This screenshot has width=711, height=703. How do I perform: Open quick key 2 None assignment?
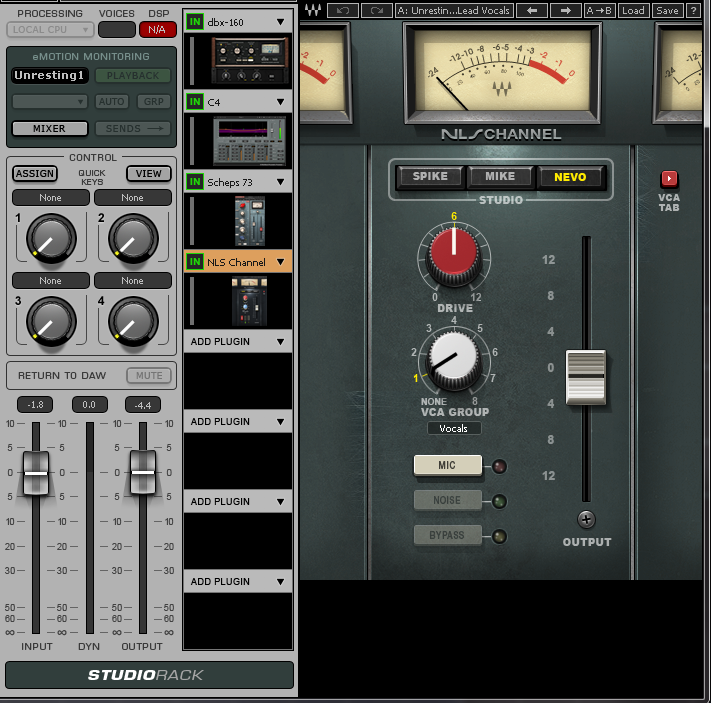pos(133,198)
